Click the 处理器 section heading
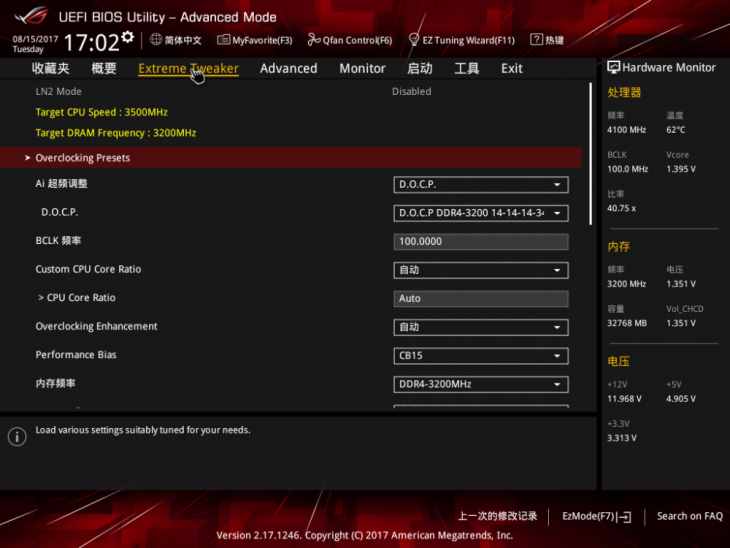The image size is (730, 548). [x=624, y=92]
